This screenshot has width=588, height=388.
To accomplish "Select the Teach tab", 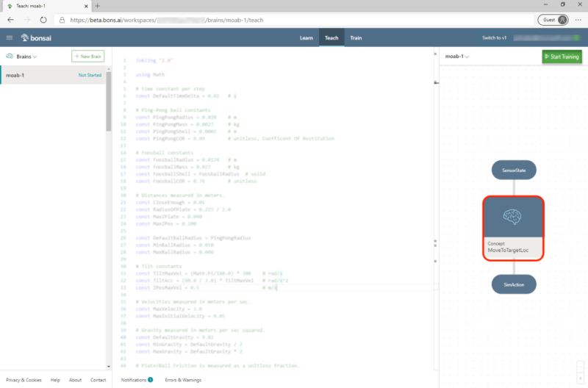I will click(331, 38).
